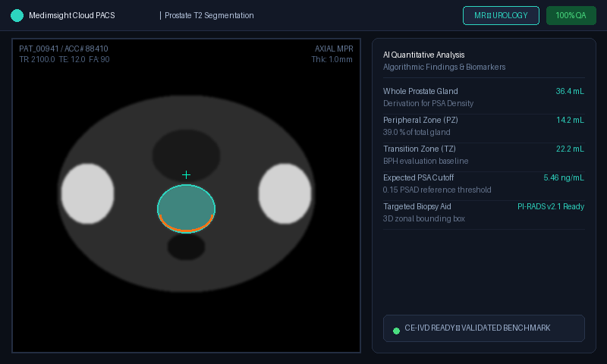The image size is (607, 364).
Task: Click the PAT_00941 / ACC# 88410 overlay text
Action: 64,49
